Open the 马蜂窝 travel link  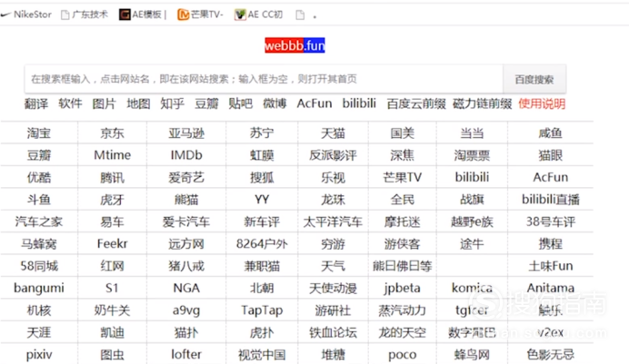click(x=39, y=244)
